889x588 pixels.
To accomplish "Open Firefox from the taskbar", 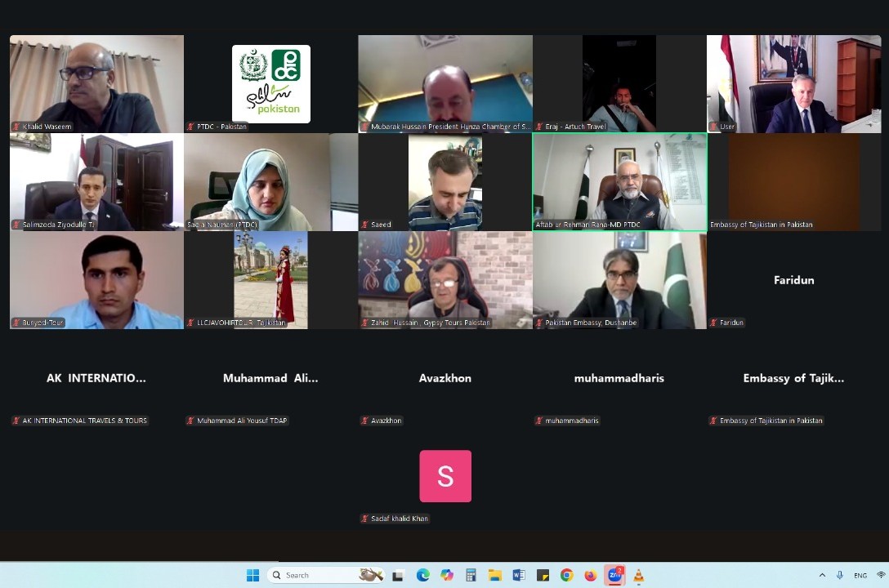I will coord(590,575).
